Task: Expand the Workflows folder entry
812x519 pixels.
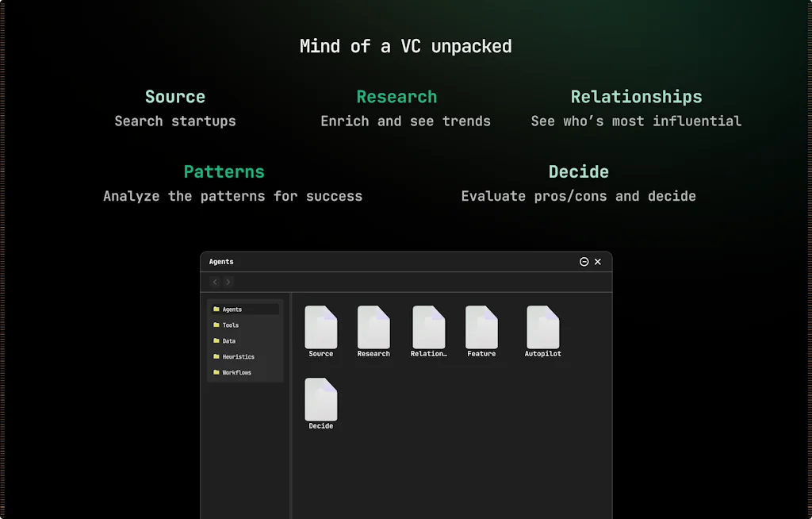Action: (237, 372)
